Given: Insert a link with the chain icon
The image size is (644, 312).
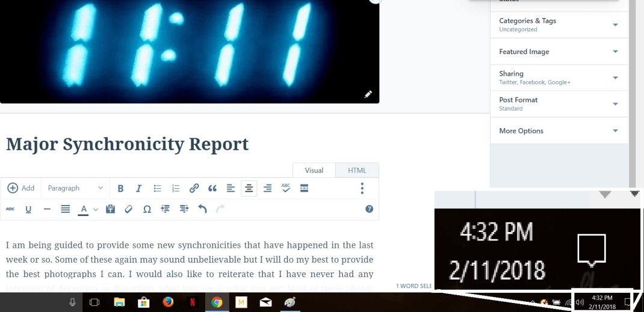Looking at the screenshot, I should (x=194, y=188).
